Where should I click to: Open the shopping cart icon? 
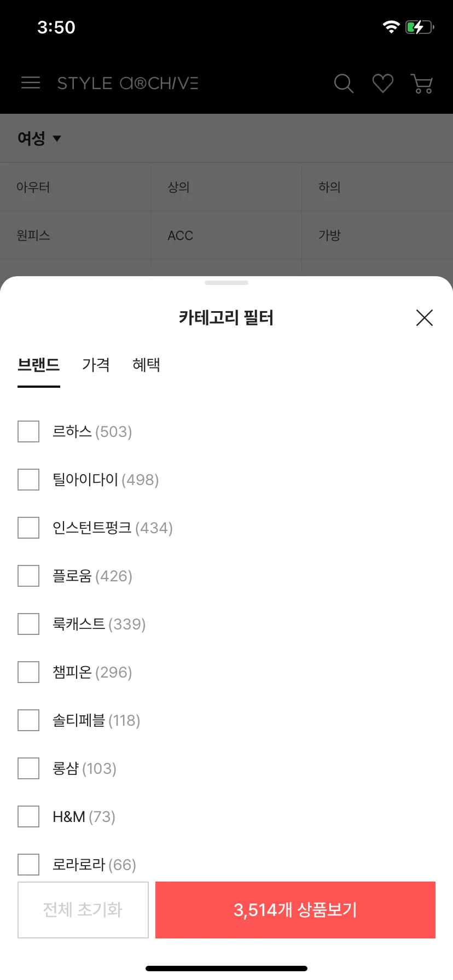(422, 84)
